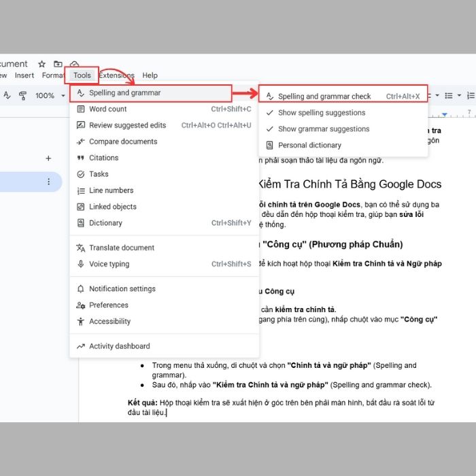Choose Review suggested edits
This screenshot has width=476, height=476.
click(164, 125)
